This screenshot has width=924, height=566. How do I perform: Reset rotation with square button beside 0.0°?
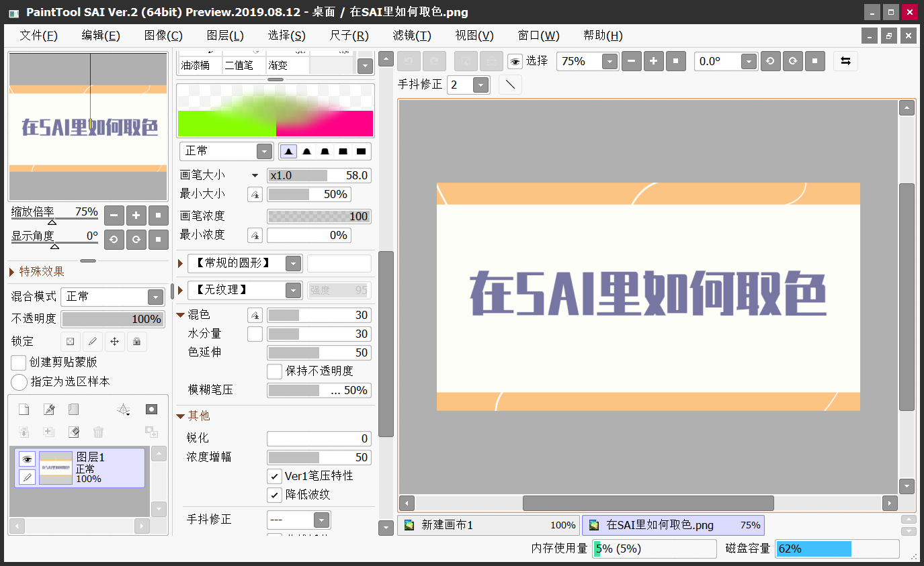pyautogui.click(x=814, y=61)
